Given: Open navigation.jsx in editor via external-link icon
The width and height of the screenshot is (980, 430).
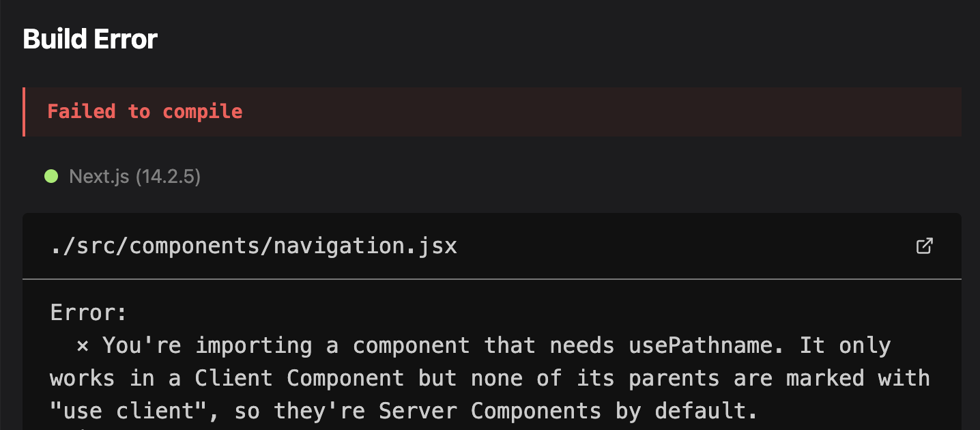Looking at the screenshot, I should (x=924, y=246).
